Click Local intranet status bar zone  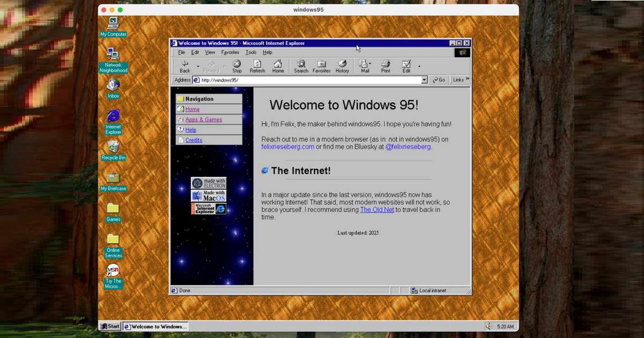click(433, 291)
